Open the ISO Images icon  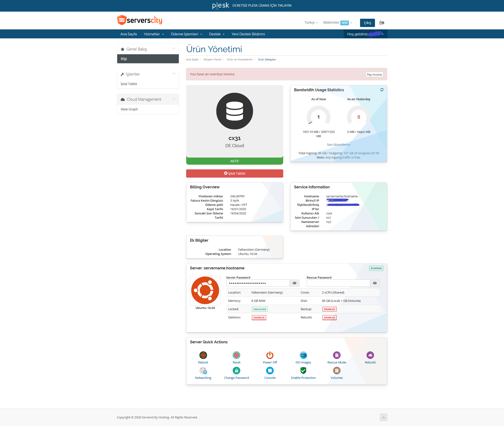click(303, 355)
